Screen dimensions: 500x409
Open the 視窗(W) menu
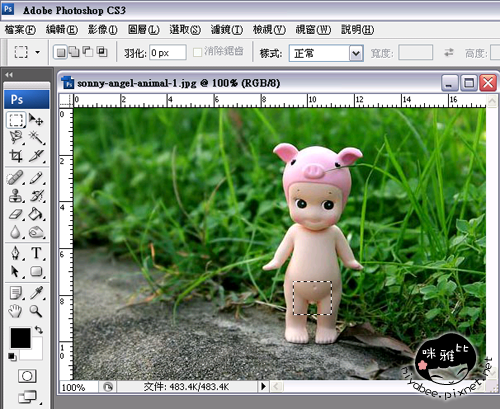point(313,30)
